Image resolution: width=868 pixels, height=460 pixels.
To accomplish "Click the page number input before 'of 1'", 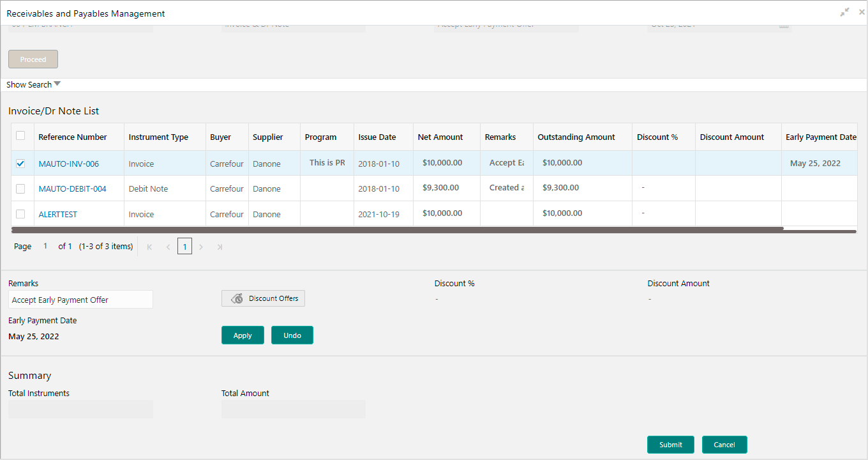I will [x=45, y=246].
